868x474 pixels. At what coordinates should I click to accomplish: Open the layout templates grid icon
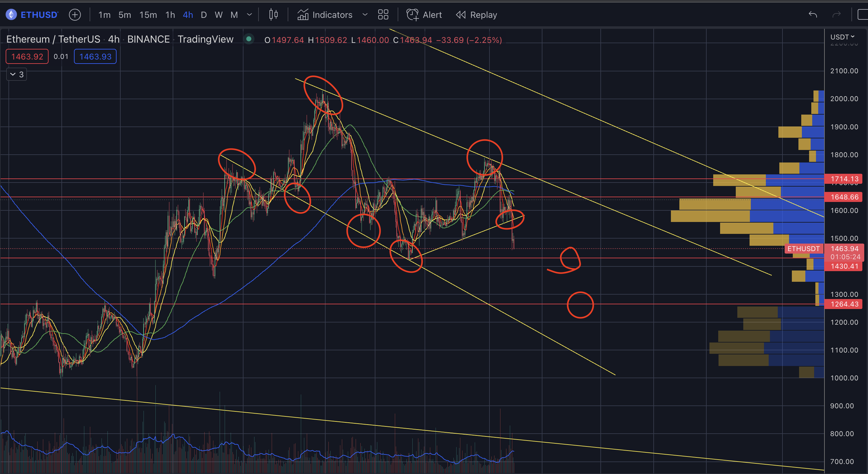pos(383,15)
